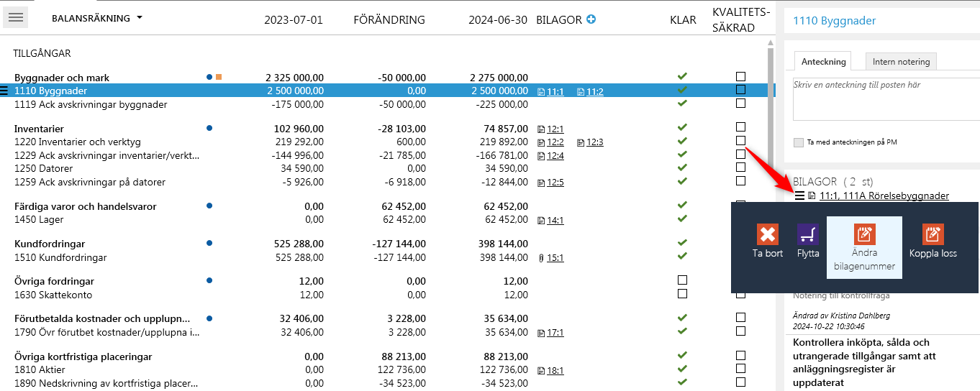Image resolution: width=980 pixels, height=391 pixels.
Task: Click the blue dot on Färdiga varor row
Action: (209, 206)
